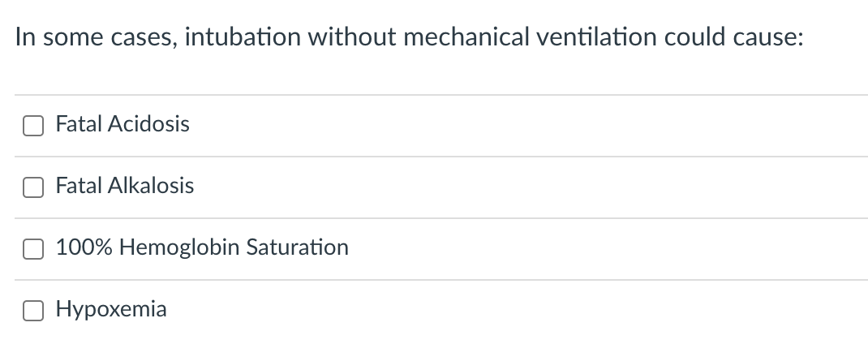
Task: Click the word 'Fatal' in Fatal Acidosis
Action: [x=75, y=124]
